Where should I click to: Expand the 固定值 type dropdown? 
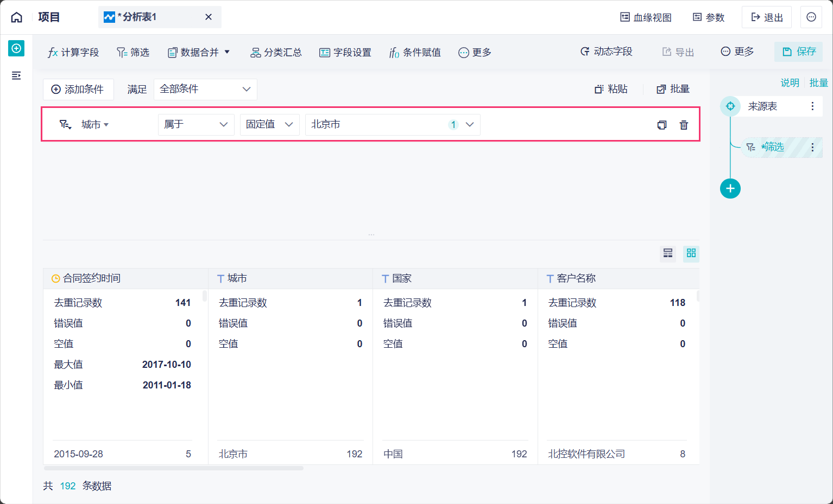(x=269, y=125)
